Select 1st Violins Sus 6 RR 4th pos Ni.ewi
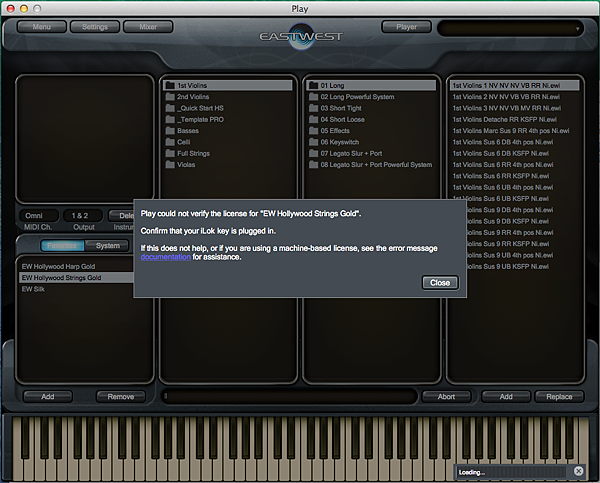 [x=515, y=165]
